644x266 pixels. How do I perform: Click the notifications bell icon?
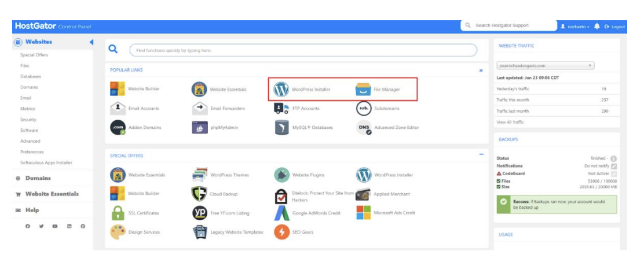click(x=597, y=27)
